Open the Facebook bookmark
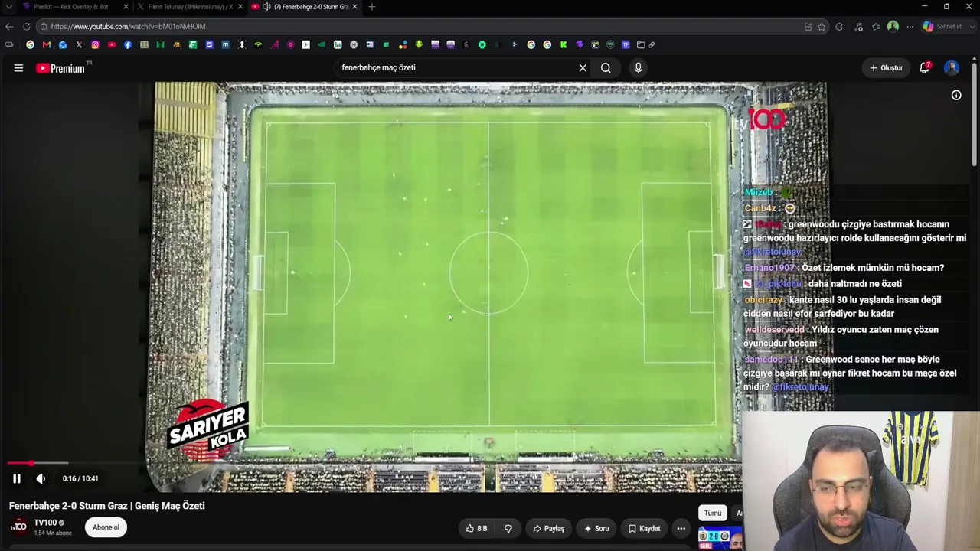Screen dimensions: 980x551 pyautogui.click(x=128, y=45)
